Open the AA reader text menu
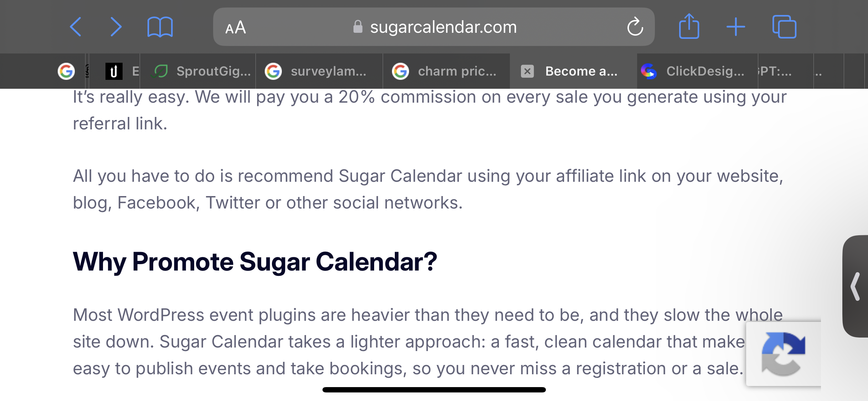 [x=236, y=27]
